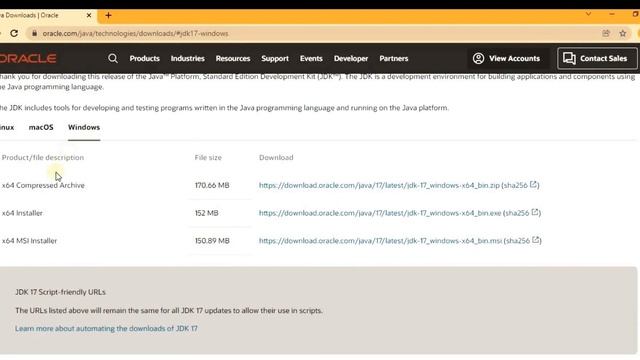Open Learn more about automating downloads link

point(106,329)
